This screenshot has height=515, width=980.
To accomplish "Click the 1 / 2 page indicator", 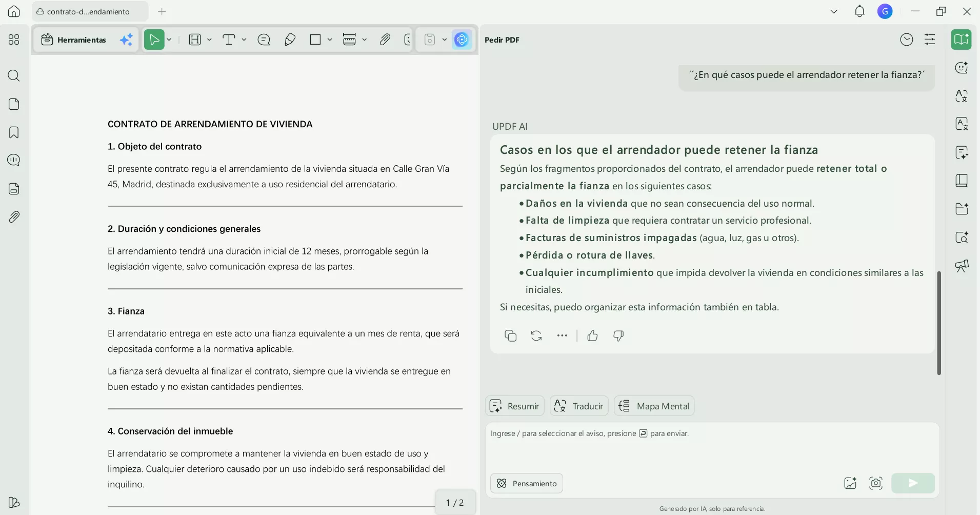I will 455,503.
